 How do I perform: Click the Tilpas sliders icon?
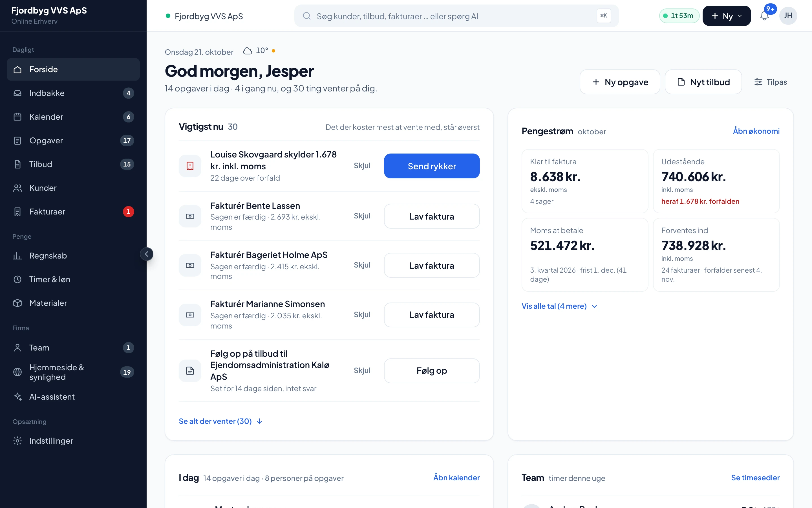[758, 82]
